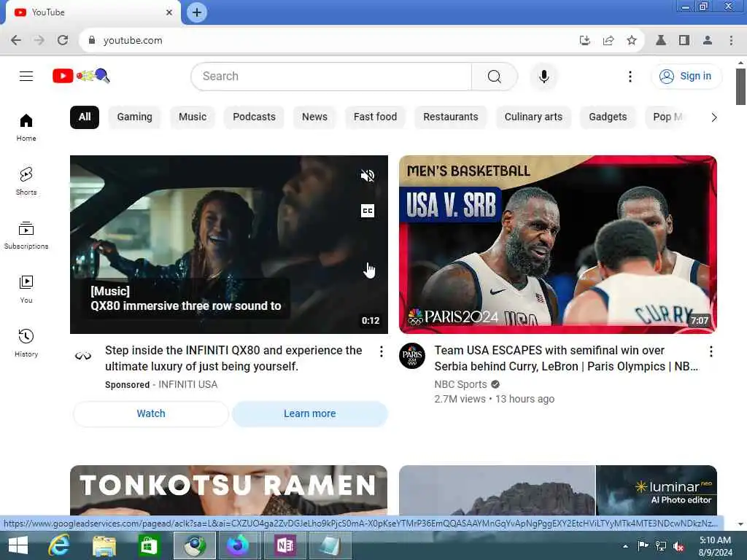The height and width of the screenshot is (560, 747).
Task: Open options menu for Team USA video
Action: tap(711, 351)
